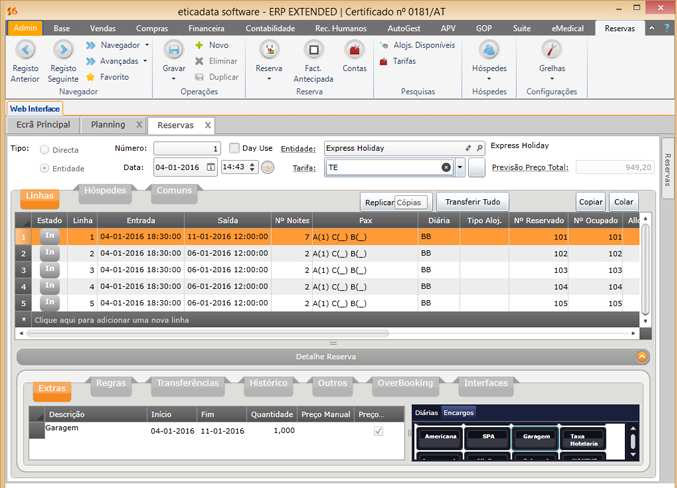This screenshot has height=488, width=677.
Task: Open the Fact. Antecipada icon
Action: pos(312,49)
